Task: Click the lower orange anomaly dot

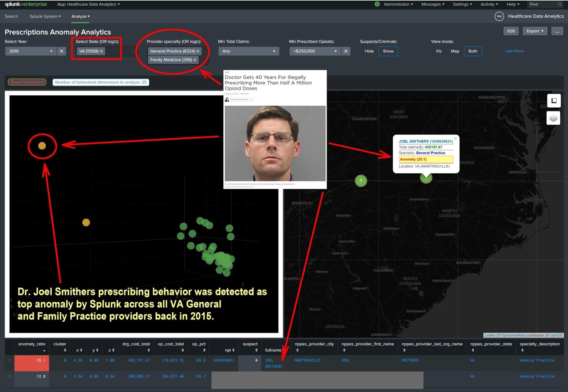Action: [x=86, y=222]
